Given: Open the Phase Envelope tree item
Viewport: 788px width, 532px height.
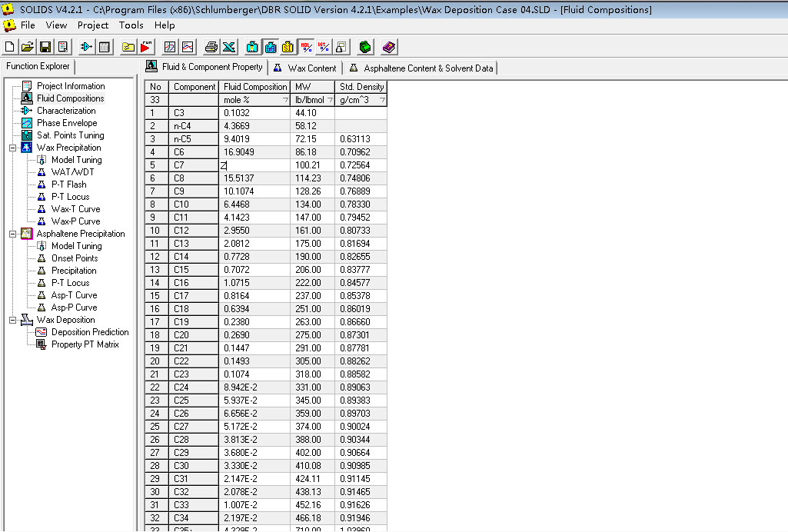Looking at the screenshot, I should (x=67, y=123).
